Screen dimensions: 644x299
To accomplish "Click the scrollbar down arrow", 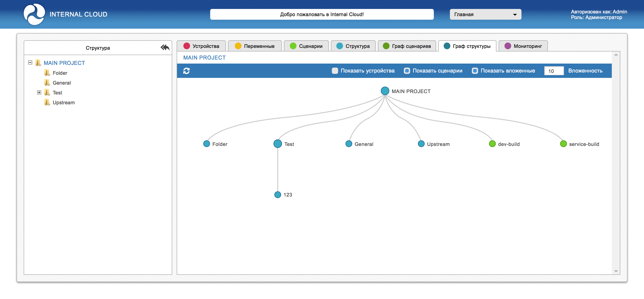I will pos(616,271).
